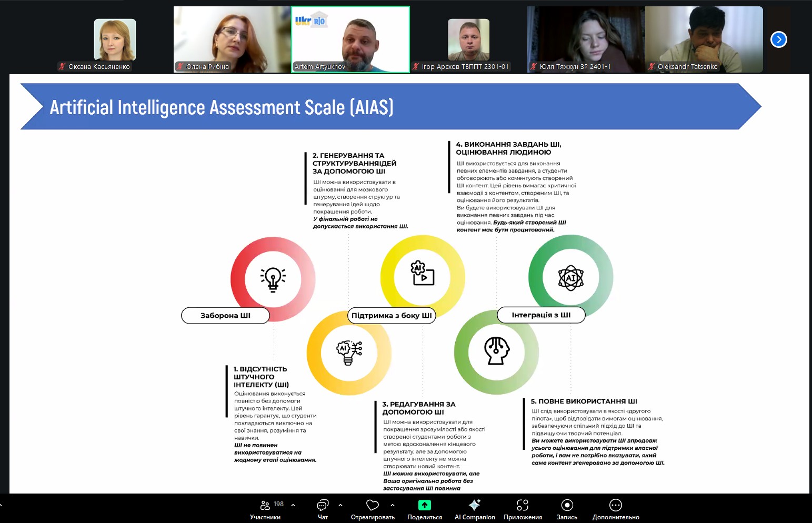Show next participants with blue arrow button
Image resolution: width=812 pixels, height=523 pixels.
pyautogui.click(x=778, y=39)
